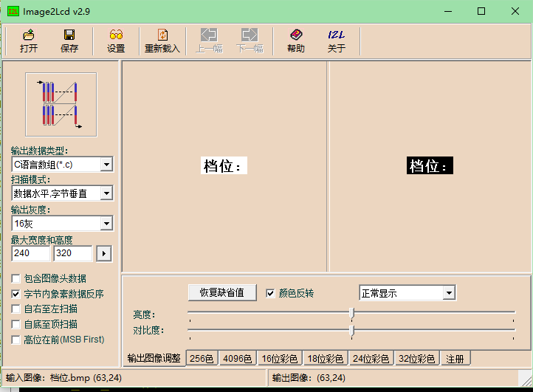Image resolution: width=533 pixels, height=392 pixels.
Task: Click the arrow button beside max height field
Action: pyautogui.click(x=104, y=253)
